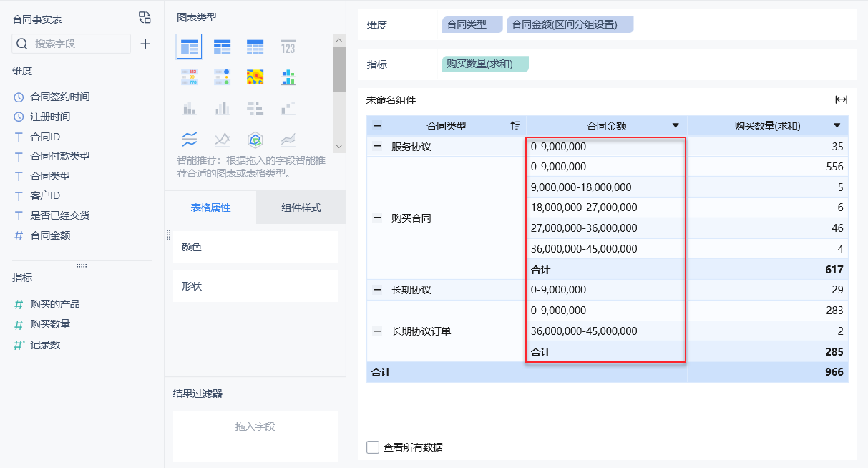Open the 购买数量(求和) measure pill

coord(485,64)
